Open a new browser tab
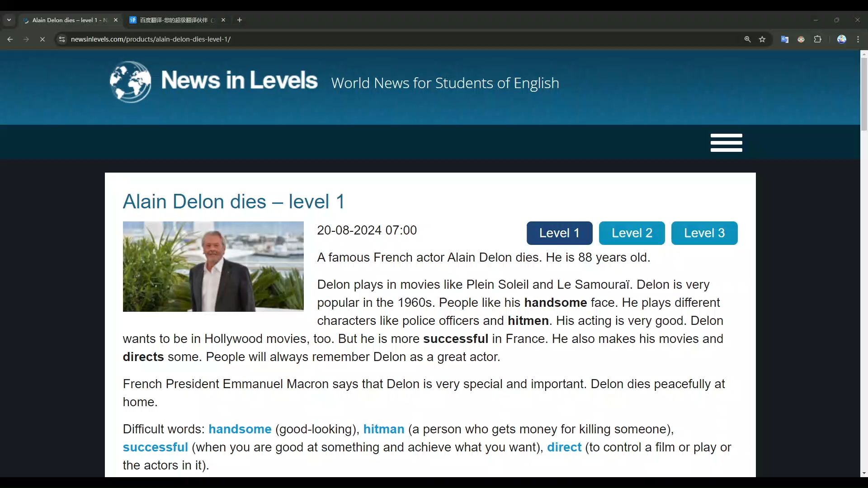 [240, 20]
